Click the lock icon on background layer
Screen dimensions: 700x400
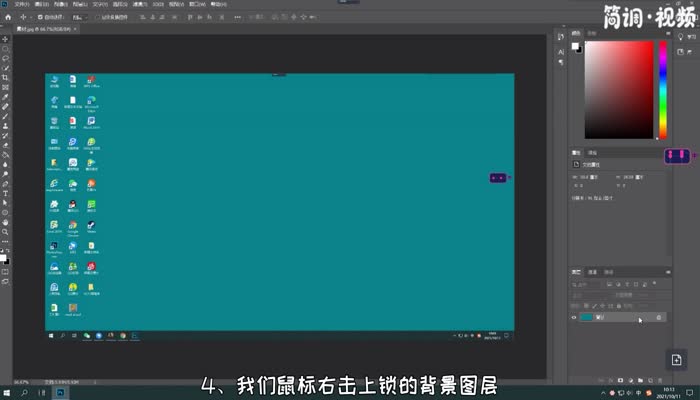(659, 317)
